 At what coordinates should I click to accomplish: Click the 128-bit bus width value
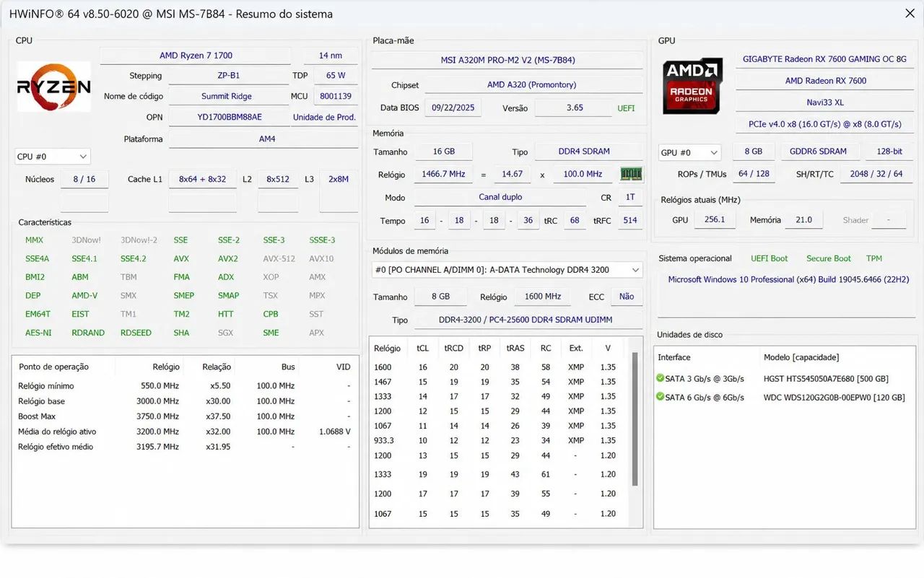(889, 152)
